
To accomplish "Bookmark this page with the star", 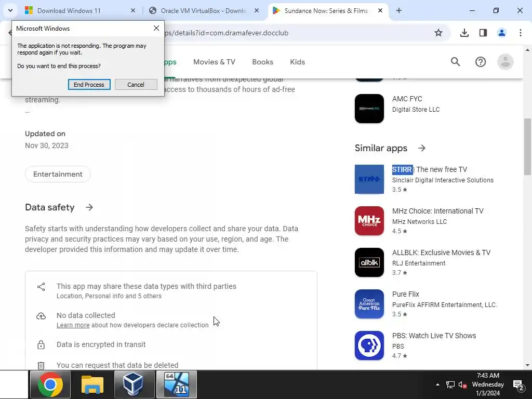I will (x=438, y=33).
